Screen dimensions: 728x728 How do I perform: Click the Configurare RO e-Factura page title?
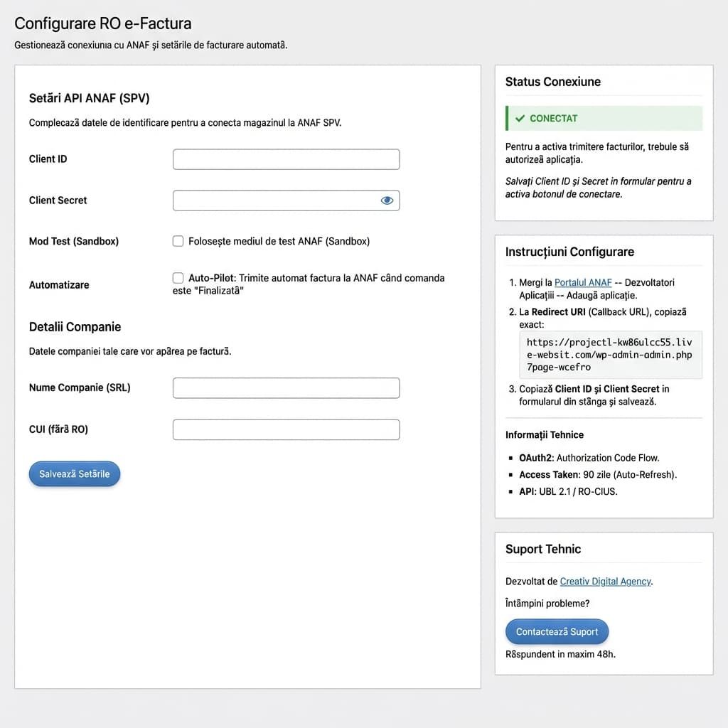102,23
